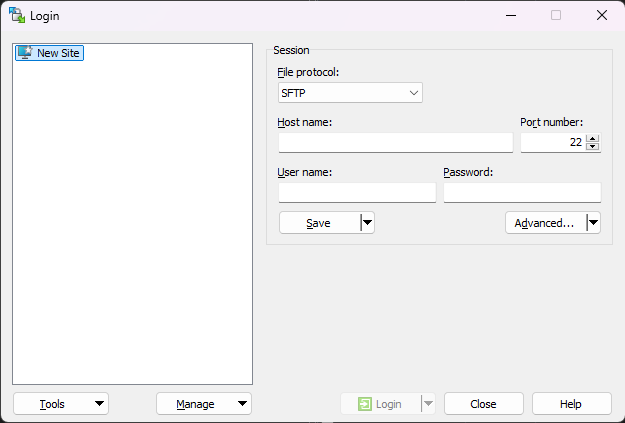625x423 pixels.
Task: Expand the Advanced button dropdown arrow
Action: tap(593, 223)
